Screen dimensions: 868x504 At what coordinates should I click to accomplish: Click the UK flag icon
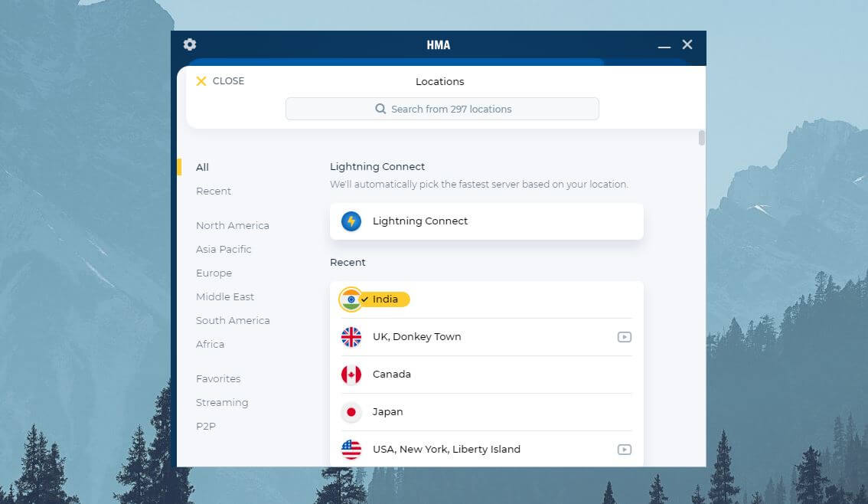point(351,337)
